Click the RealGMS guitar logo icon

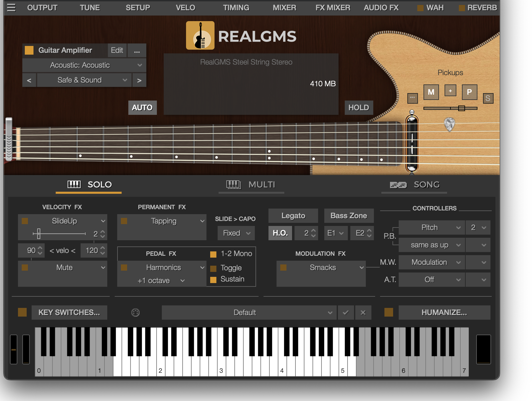click(x=200, y=35)
